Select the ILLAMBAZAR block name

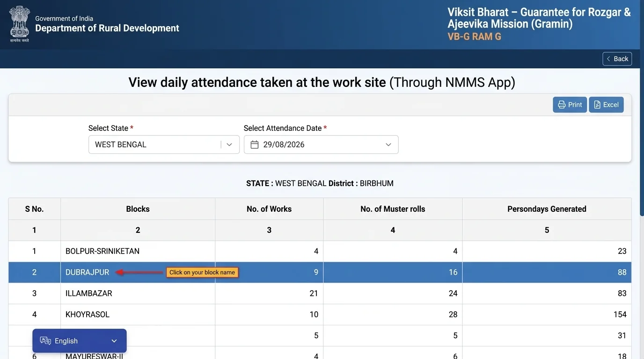pyautogui.click(x=89, y=294)
